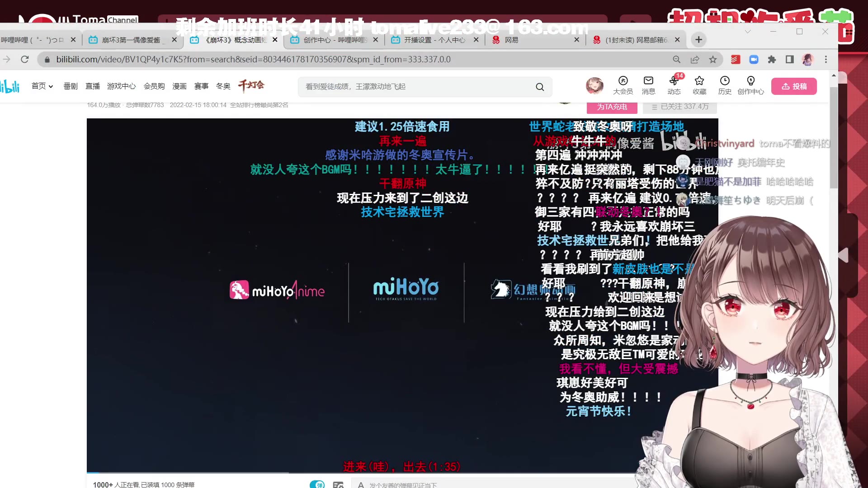Viewport: 868px width, 488px height.
Task: Open 赛事 in navigation
Action: pos(201,86)
